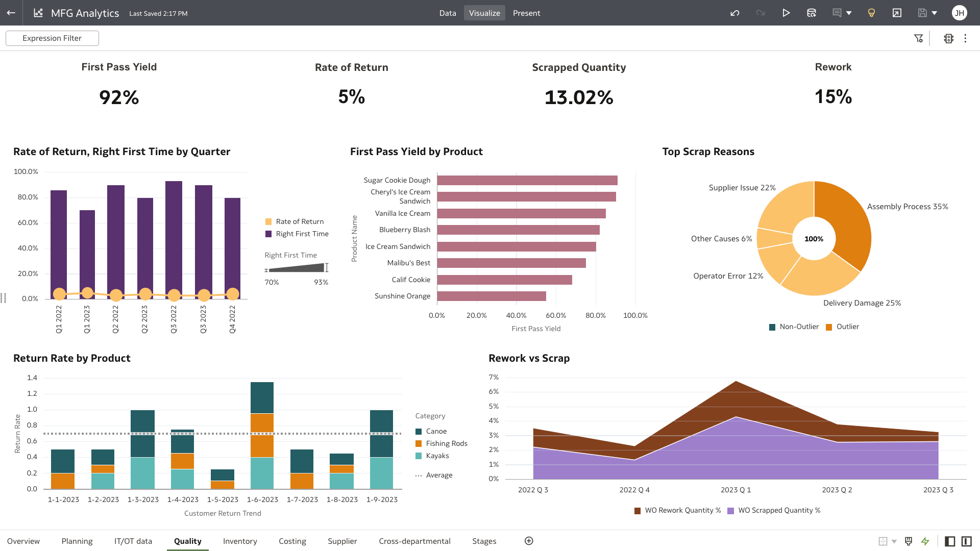Click the back arrow next to MFG Analytics
Image resolution: width=980 pixels, height=551 pixels.
tap(11, 13)
